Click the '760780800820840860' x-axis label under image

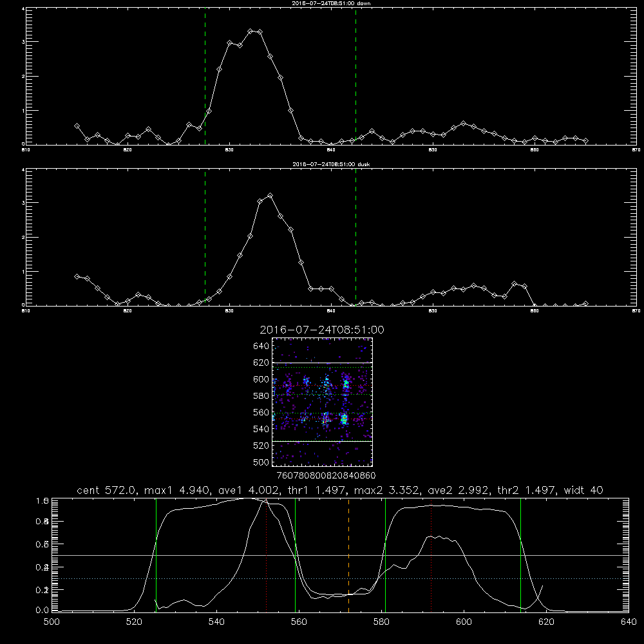tap(327, 476)
